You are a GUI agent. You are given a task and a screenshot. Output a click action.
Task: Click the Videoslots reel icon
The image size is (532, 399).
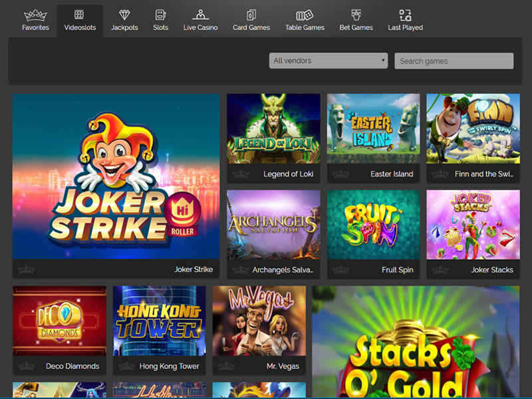79,15
